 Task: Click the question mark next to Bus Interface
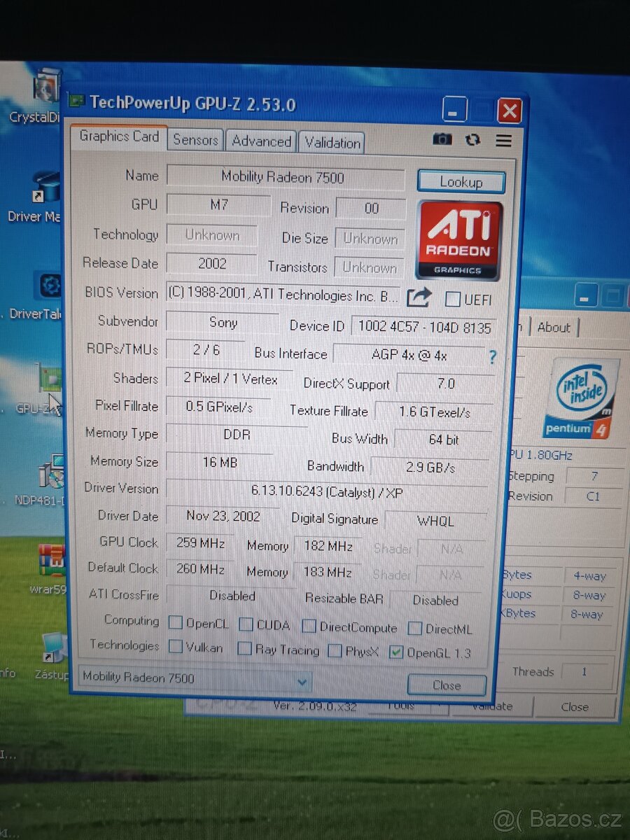click(492, 358)
